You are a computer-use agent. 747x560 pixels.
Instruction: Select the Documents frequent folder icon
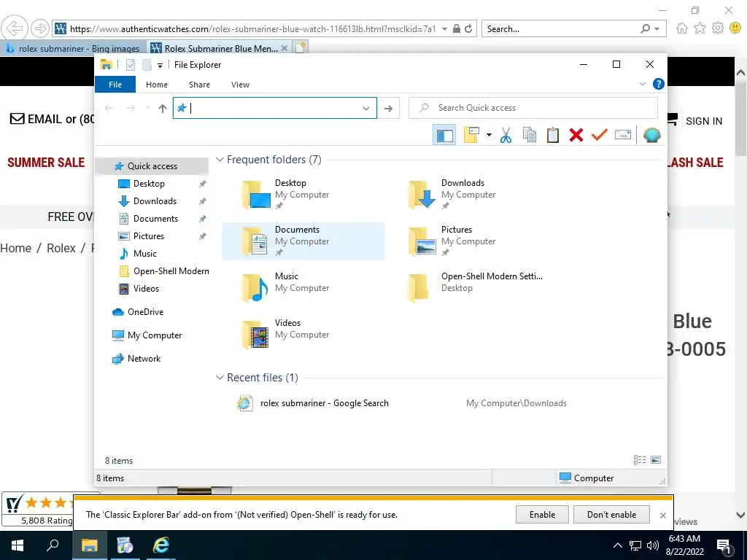(x=256, y=241)
